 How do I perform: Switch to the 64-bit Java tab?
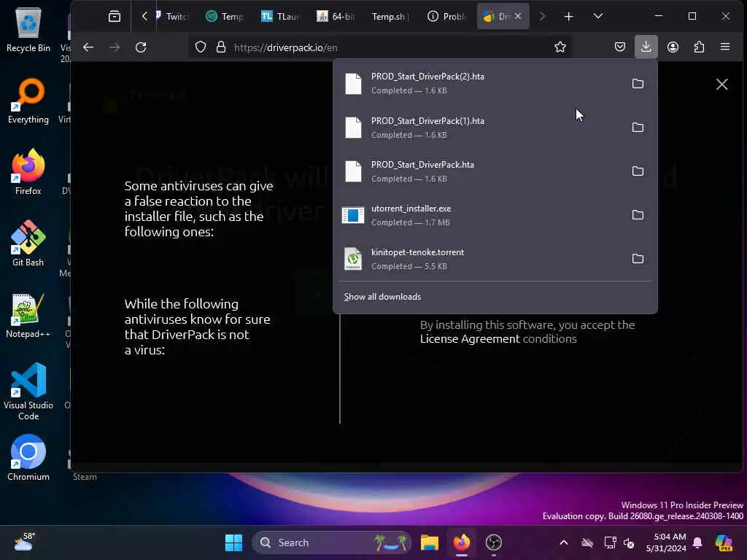point(336,17)
